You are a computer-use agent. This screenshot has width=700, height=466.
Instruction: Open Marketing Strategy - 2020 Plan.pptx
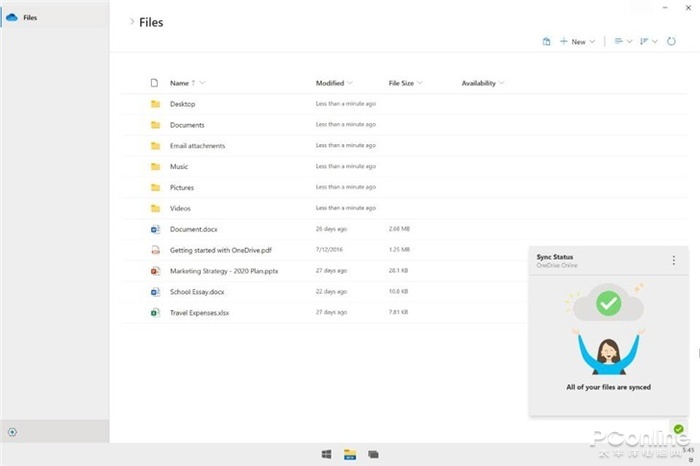tap(226, 271)
